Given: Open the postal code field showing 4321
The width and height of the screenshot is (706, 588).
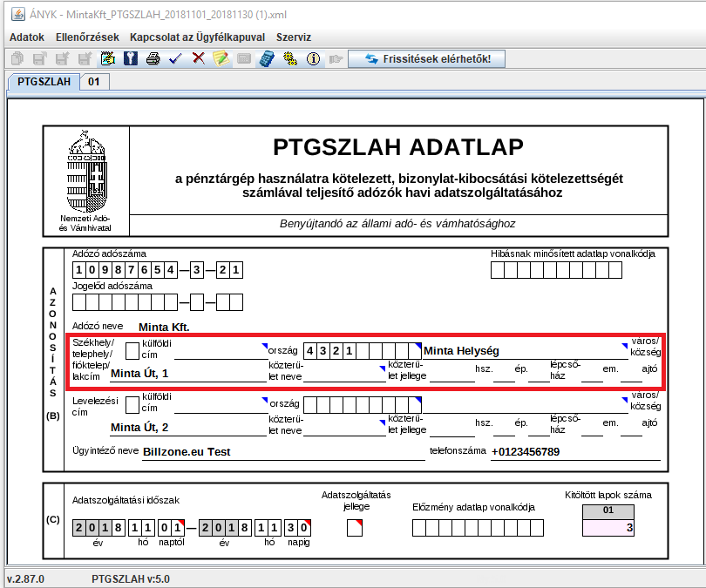Looking at the screenshot, I should (363, 351).
